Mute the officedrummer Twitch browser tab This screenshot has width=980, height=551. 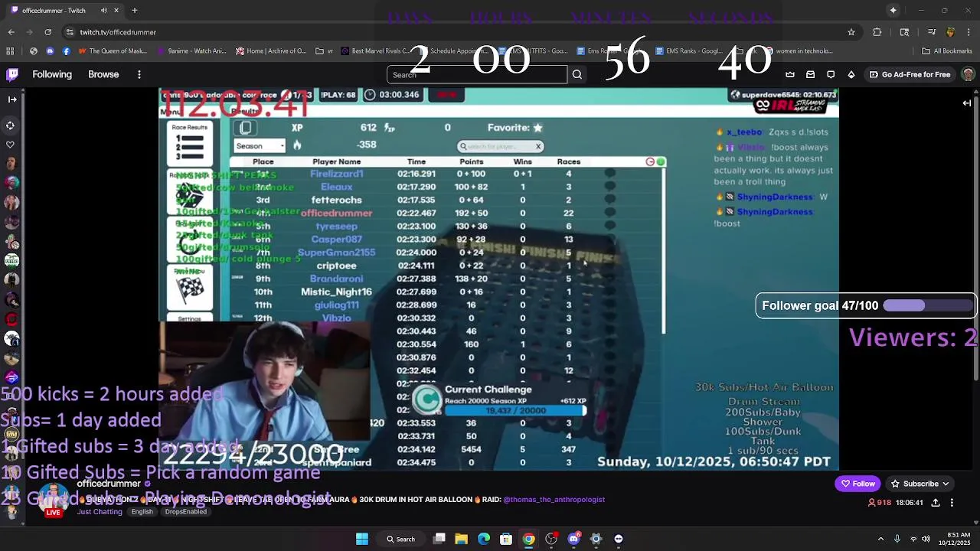point(104,11)
